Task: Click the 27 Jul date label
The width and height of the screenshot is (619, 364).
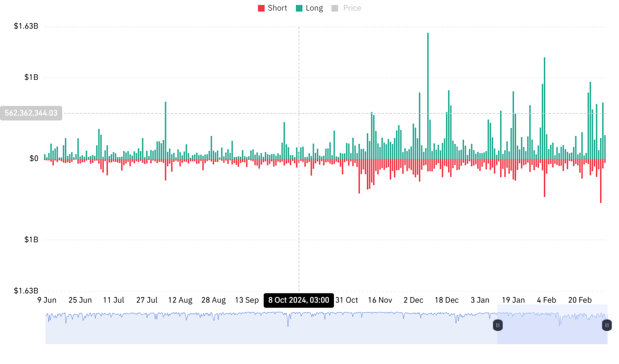Action: click(147, 300)
